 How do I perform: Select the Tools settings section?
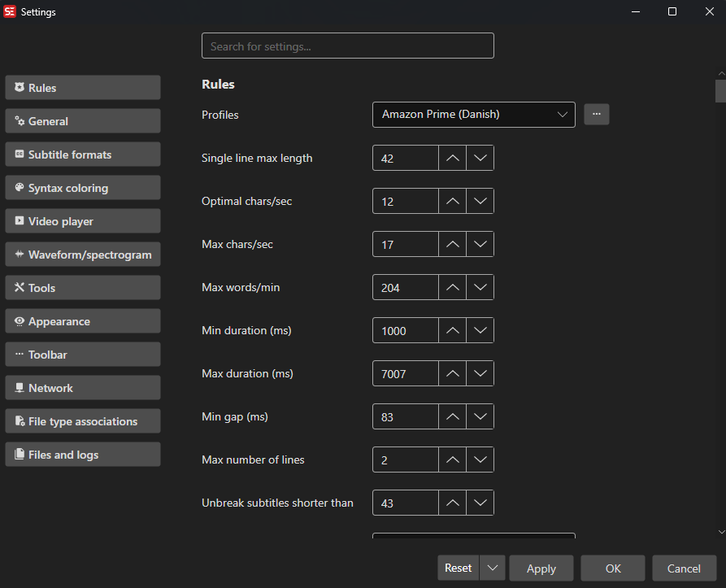[x=83, y=288]
